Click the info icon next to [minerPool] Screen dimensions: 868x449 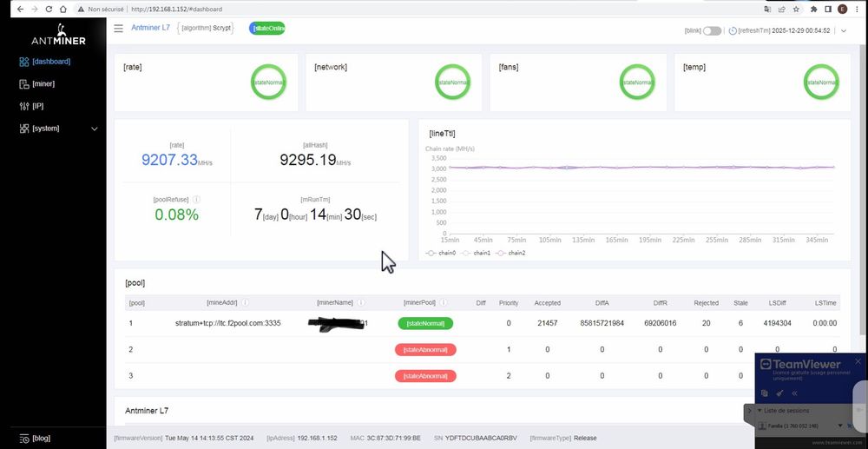coord(444,303)
